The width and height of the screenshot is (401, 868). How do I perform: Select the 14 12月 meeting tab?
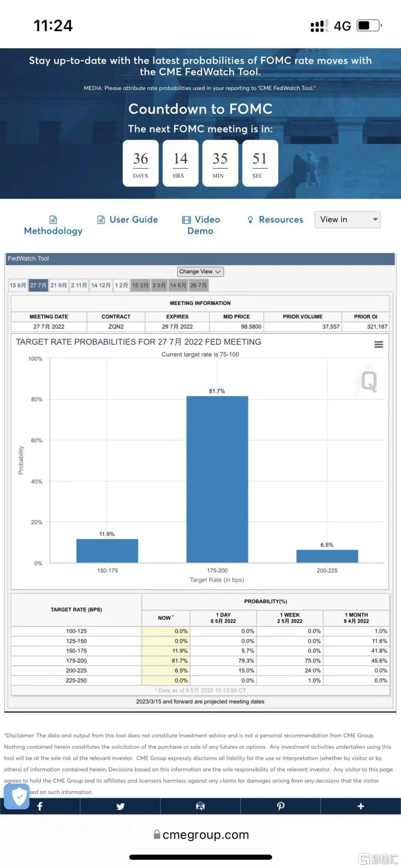pyautogui.click(x=101, y=285)
